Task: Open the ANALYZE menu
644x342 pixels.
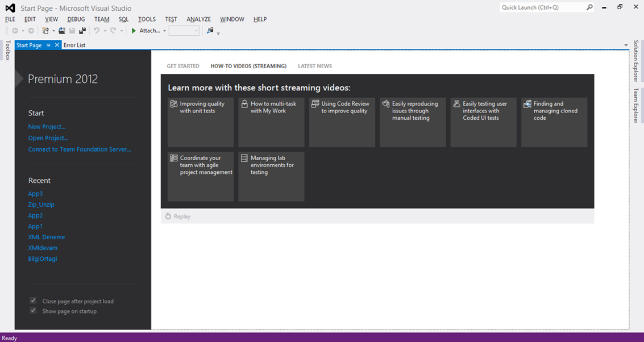Action: pyautogui.click(x=198, y=19)
